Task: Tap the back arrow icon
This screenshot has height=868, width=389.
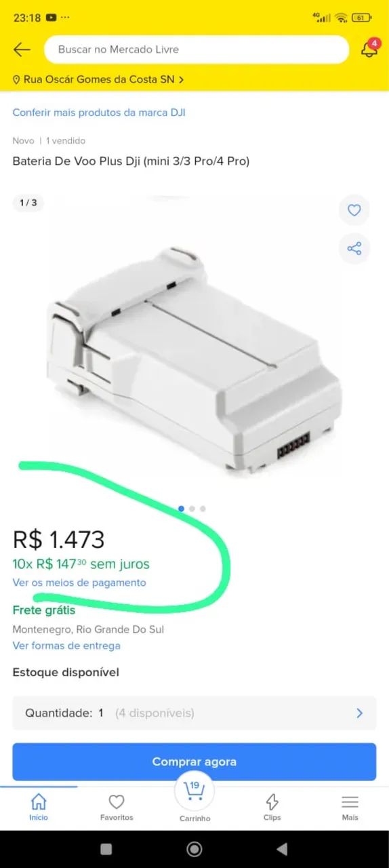Action: coord(22,50)
